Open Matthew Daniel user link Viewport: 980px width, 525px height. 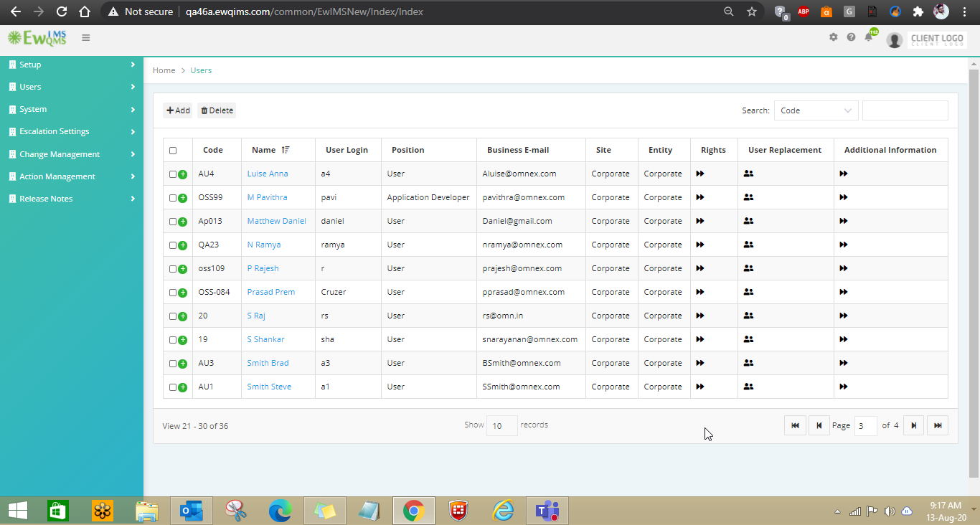click(276, 221)
